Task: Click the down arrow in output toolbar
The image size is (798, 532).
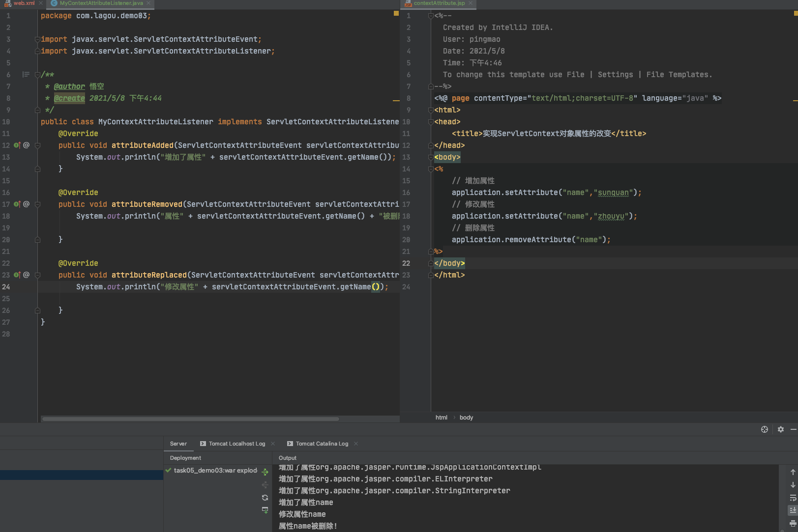Action: click(x=793, y=485)
